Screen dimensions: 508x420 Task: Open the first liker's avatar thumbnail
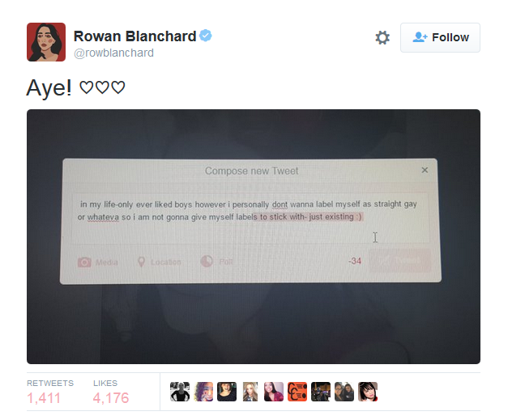[x=180, y=392]
